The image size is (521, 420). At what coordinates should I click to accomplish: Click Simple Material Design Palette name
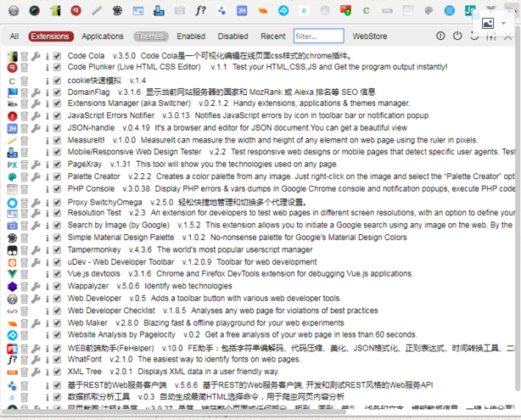(x=120, y=238)
